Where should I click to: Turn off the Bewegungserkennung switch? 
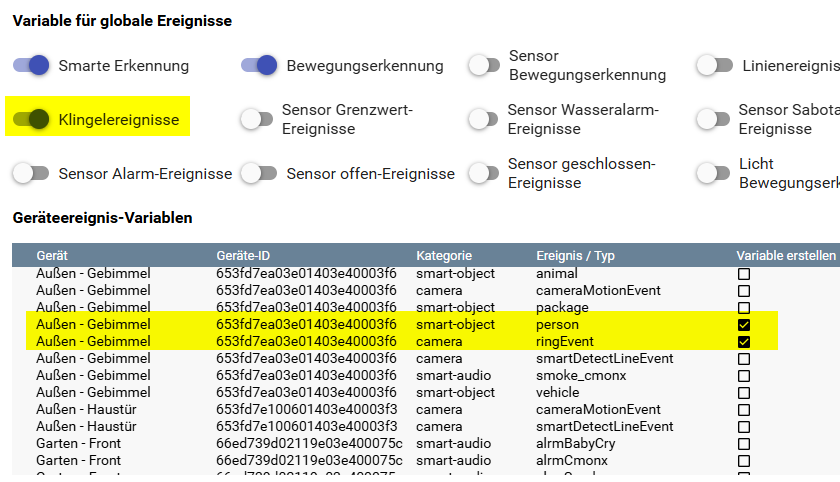[259, 66]
